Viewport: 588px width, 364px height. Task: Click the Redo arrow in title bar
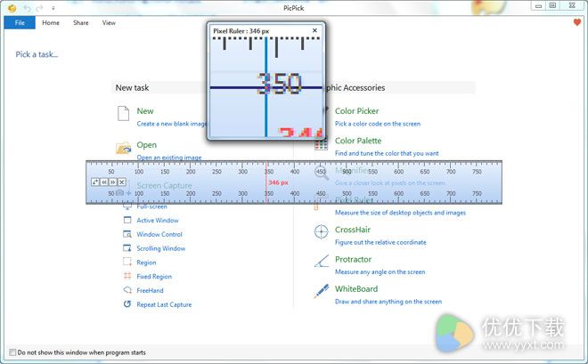coord(39,8)
